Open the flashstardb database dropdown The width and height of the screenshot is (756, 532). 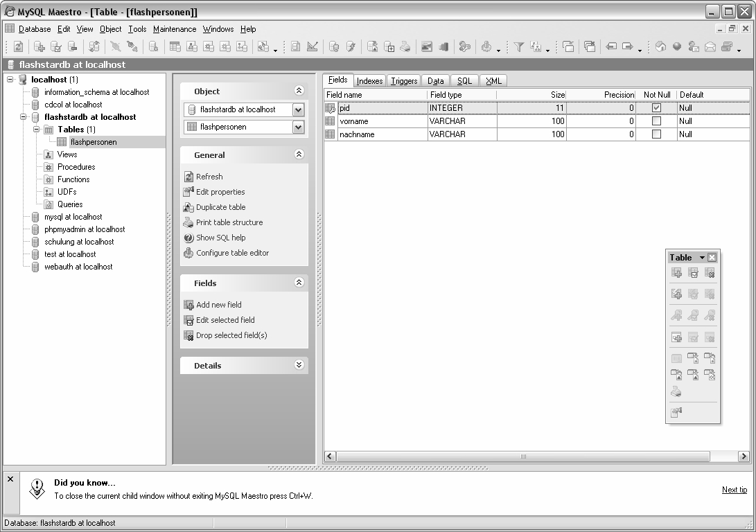(298, 109)
